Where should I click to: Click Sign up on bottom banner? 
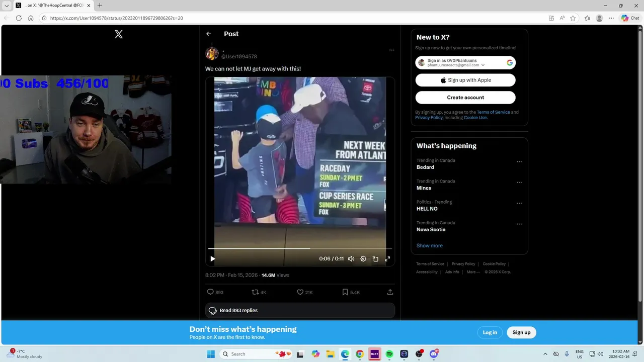[521, 332]
